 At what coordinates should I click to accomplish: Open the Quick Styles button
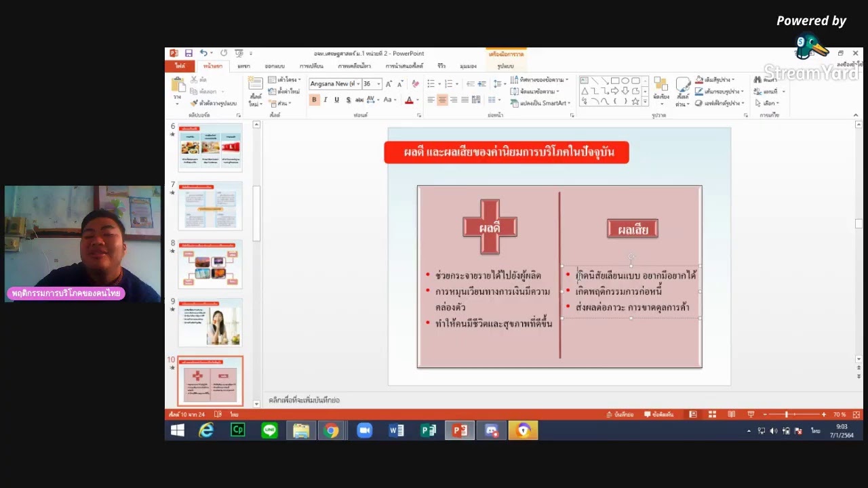point(682,91)
